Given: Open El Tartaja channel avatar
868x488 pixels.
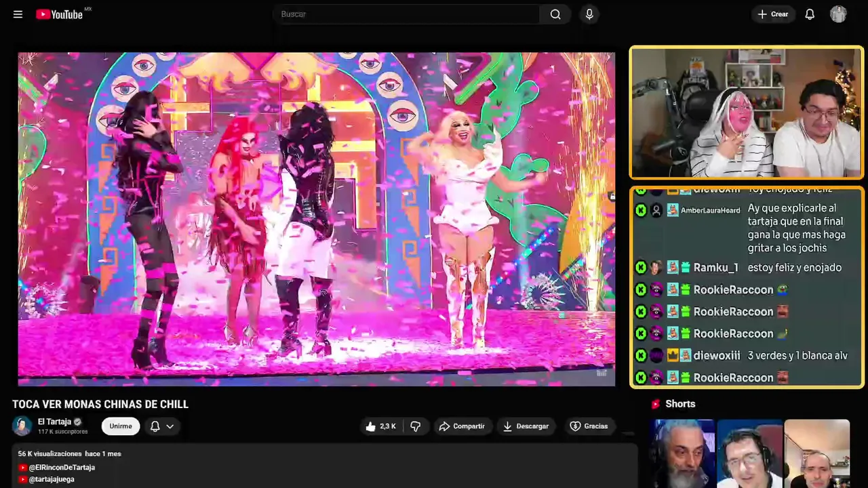Looking at the screenshot, I should tap(22, 426).
